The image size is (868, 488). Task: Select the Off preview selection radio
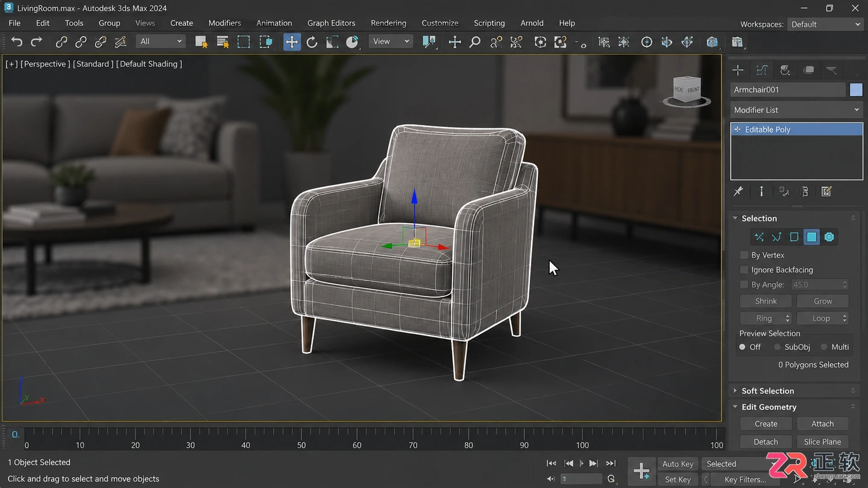point(743,347)
